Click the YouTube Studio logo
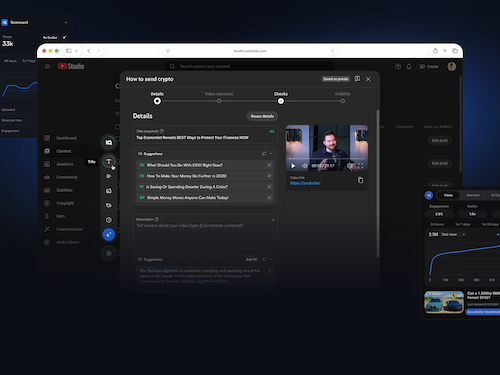The image size is (500, 375). [71, 66]
